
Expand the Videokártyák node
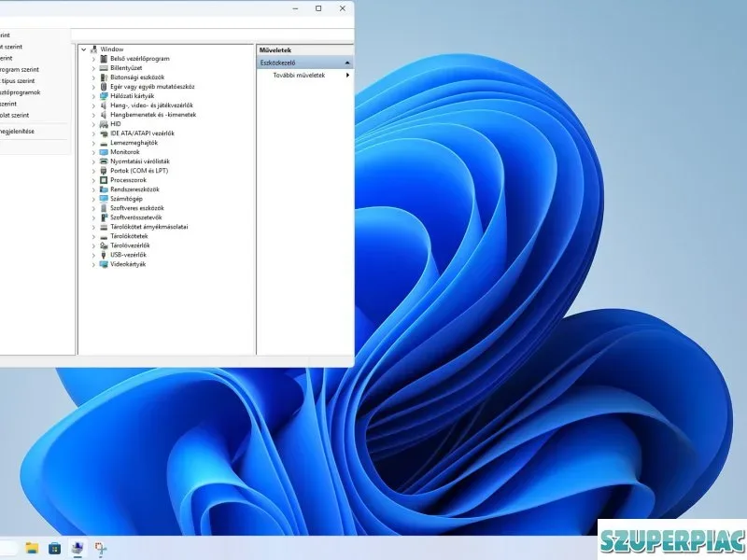pyautogui.click(x=93, y=264)
